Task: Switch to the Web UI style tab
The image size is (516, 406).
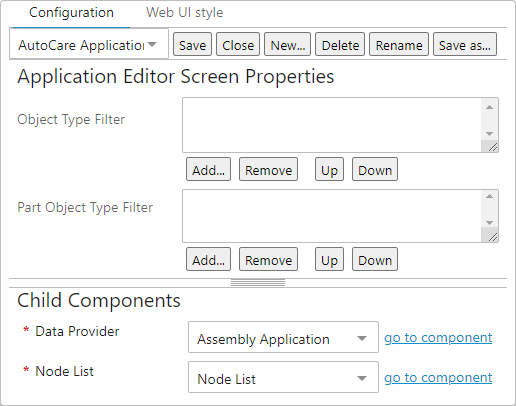Action: point(185,13)
